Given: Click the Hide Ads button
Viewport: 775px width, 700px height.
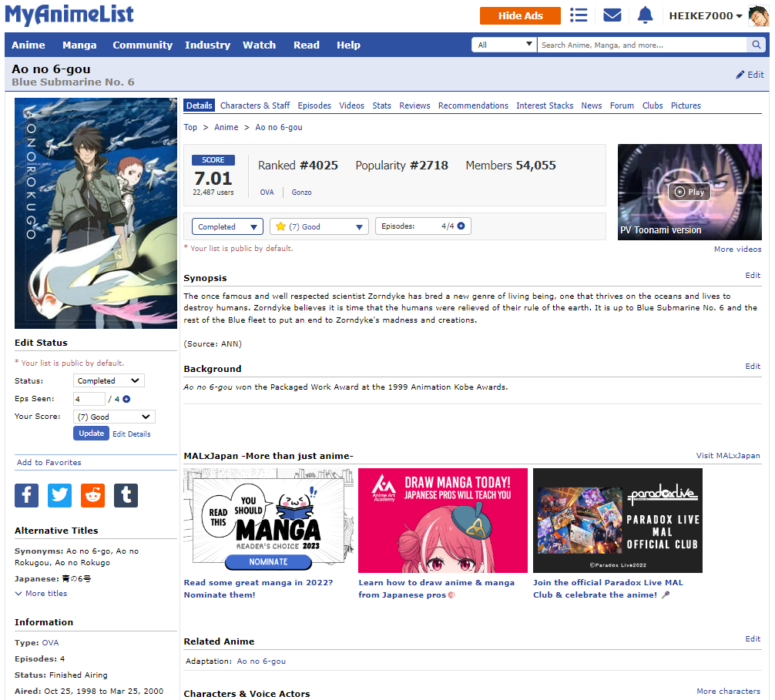Looking at the screenshot, I should click(x=520, y=15).
